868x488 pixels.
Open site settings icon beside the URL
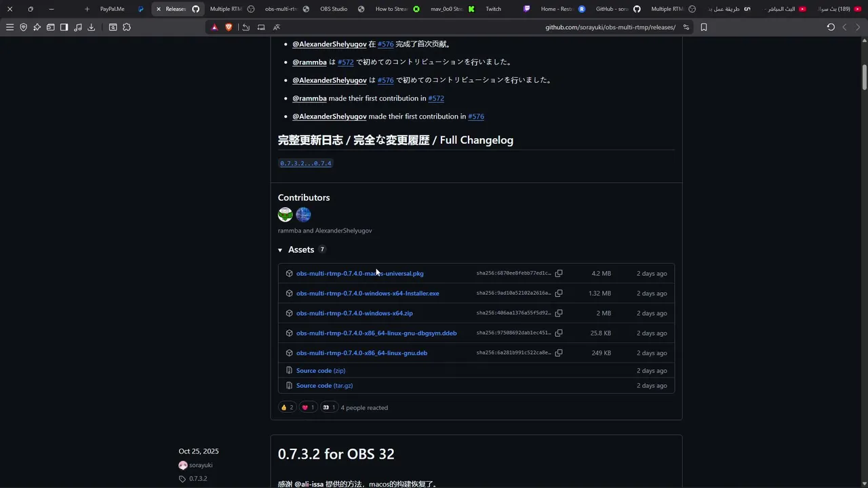click(x=686, y=27)
